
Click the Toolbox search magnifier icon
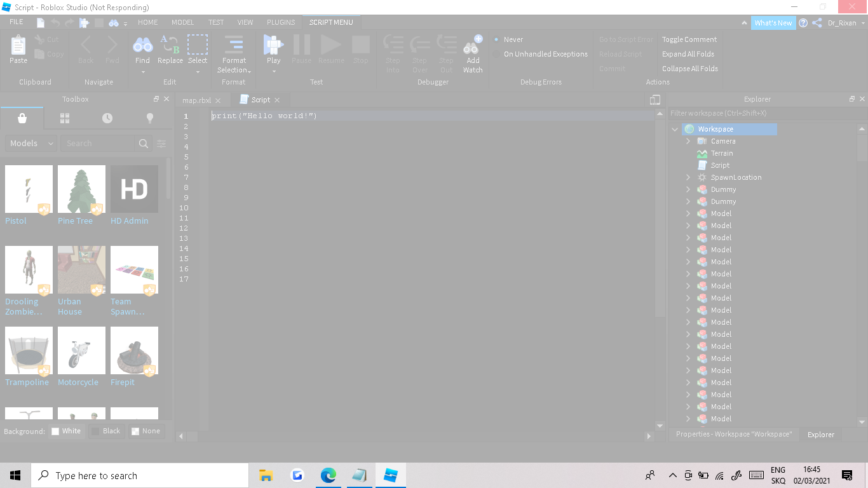(144, 144)
